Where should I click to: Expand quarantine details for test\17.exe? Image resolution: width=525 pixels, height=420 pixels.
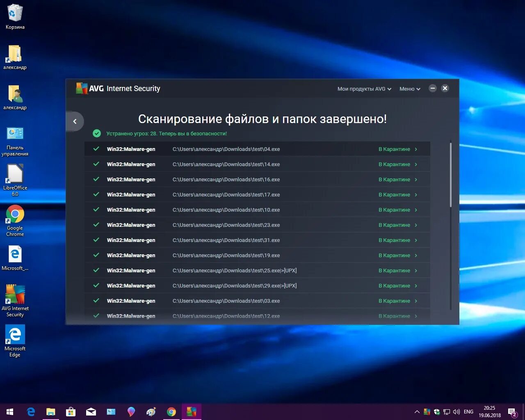point(416,195)
